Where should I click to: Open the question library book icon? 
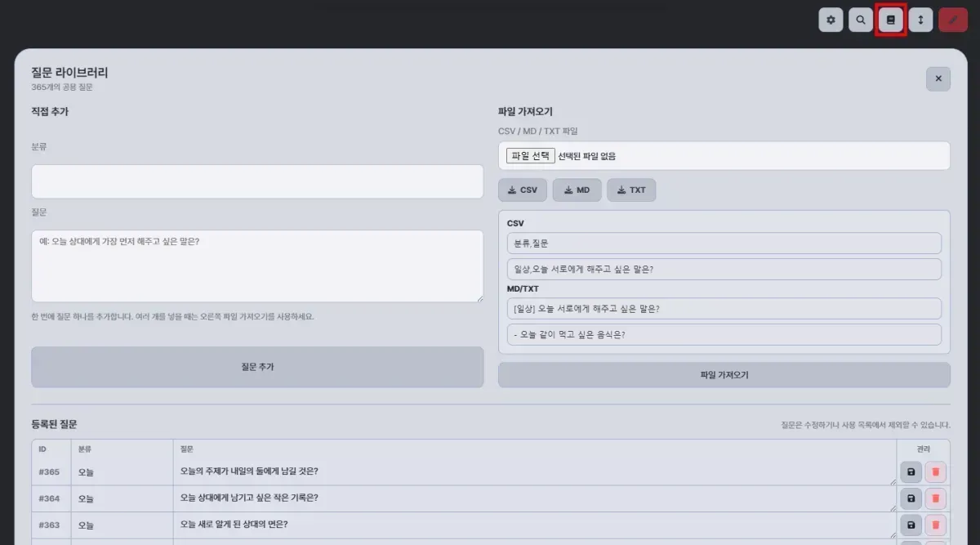(x=890, y=20)
